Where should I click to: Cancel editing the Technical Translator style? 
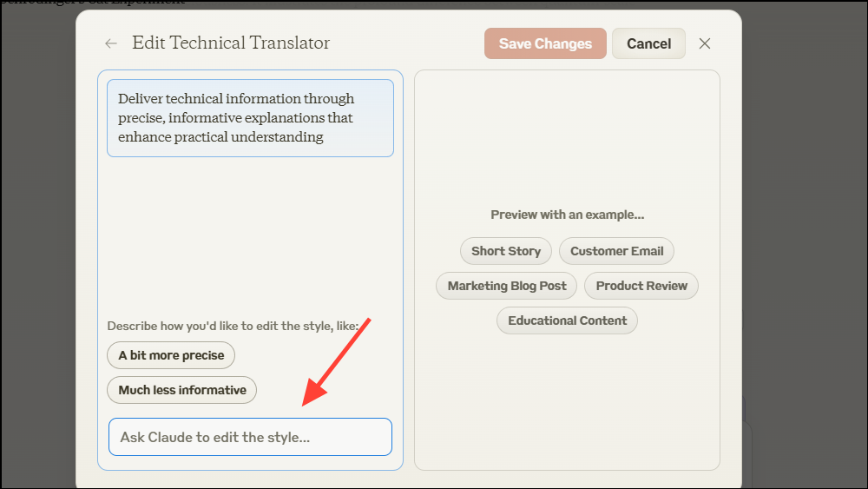648,43
